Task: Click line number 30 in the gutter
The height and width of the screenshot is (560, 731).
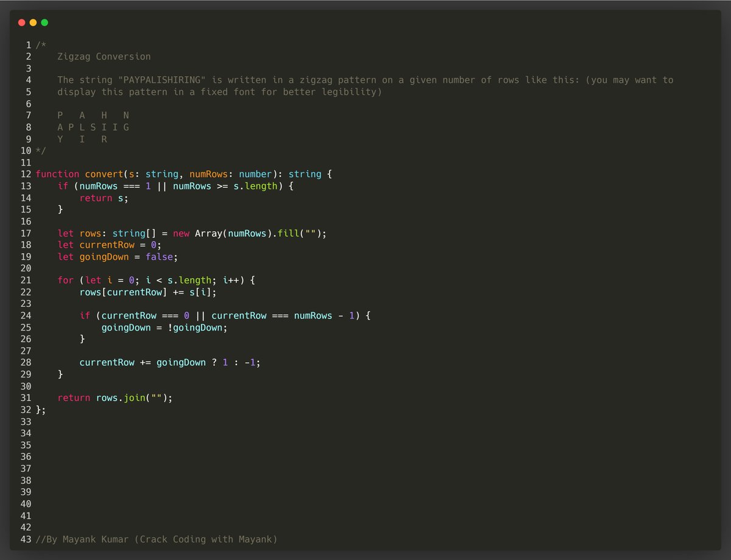Action: 26,386
